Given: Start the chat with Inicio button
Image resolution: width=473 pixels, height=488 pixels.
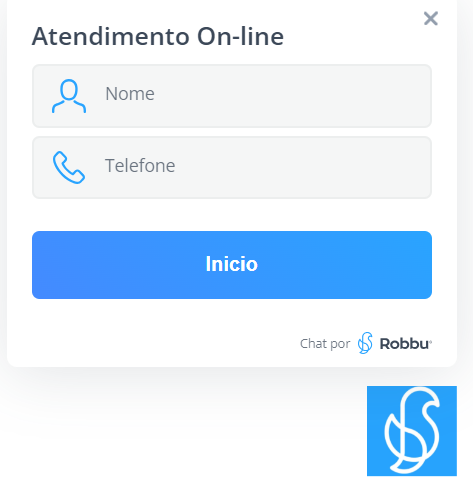Looking at the screenshot, I should click(x=232, y=265).
